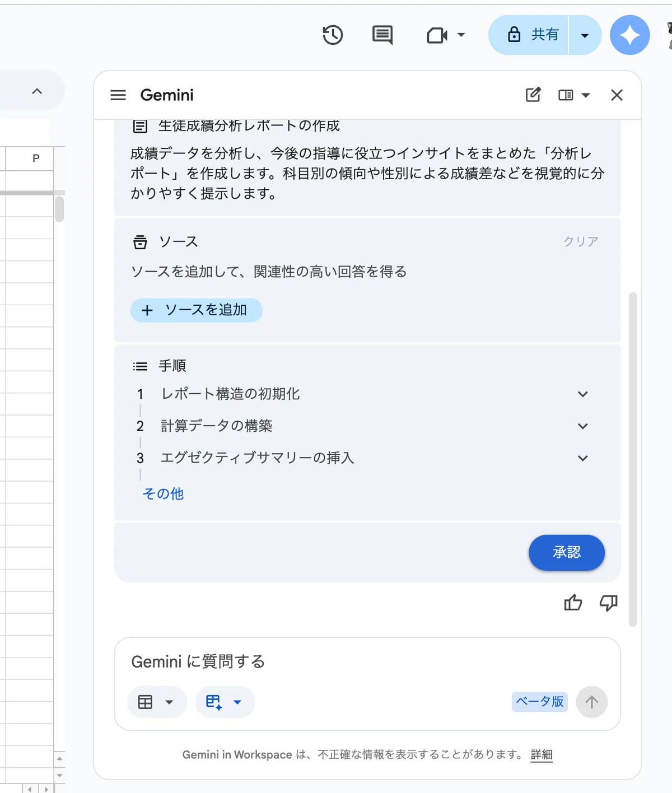The width and height of the screenshot is (672, 793).
Task: Click the 手順 heading text
Action: [172, 366]
